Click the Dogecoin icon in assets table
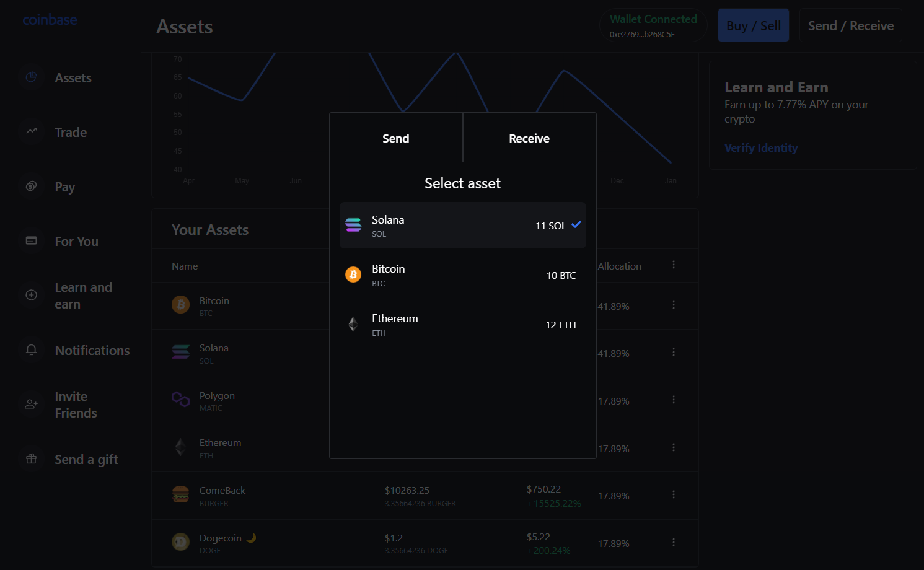 (x=180, y=542)
